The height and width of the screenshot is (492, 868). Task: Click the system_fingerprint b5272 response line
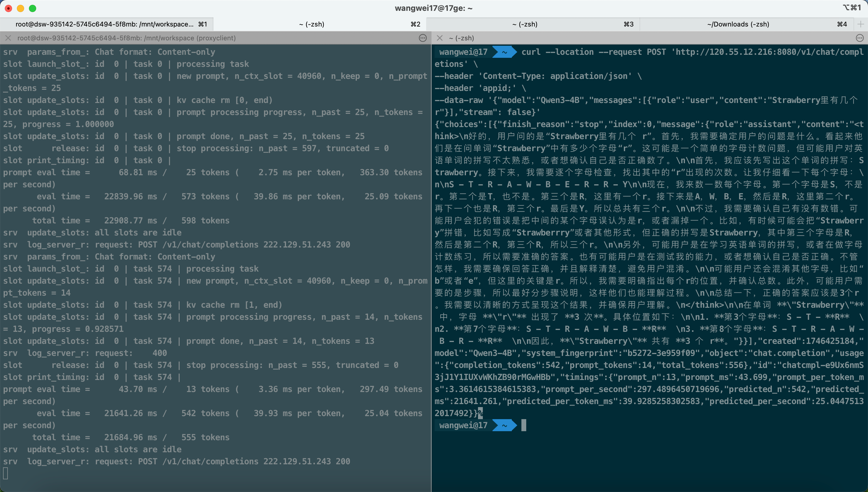click(649, 353)
